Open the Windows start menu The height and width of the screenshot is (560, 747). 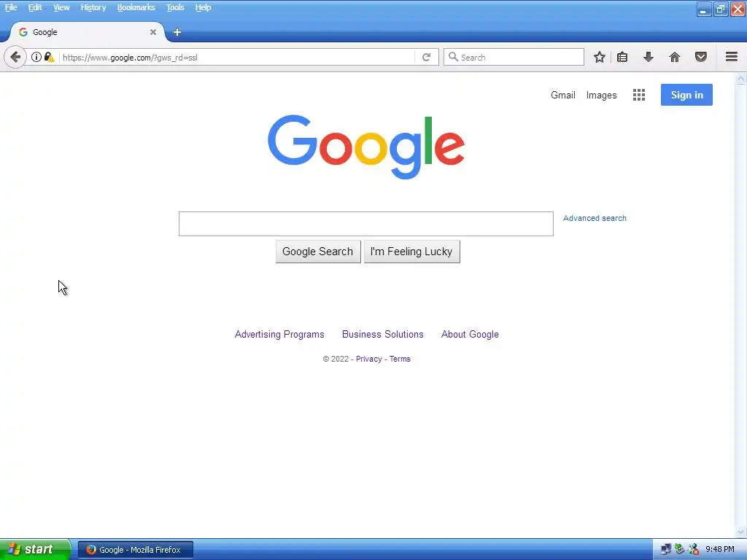(35, 550)
